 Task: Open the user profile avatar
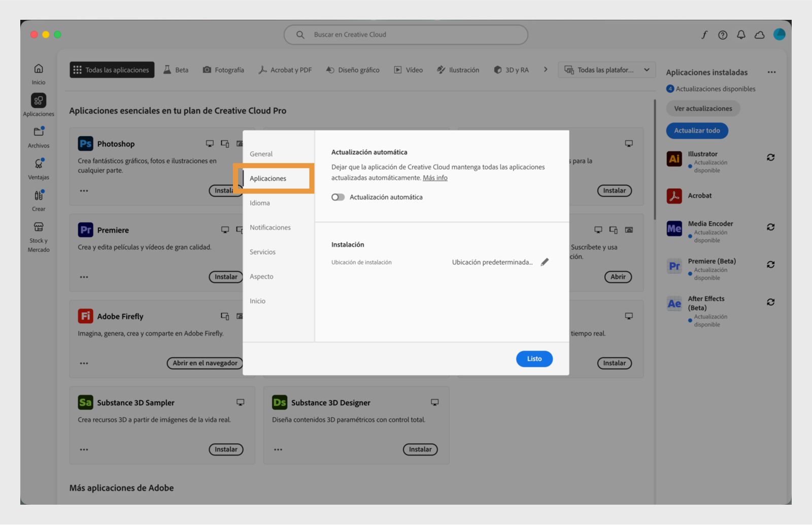(779, 34)
